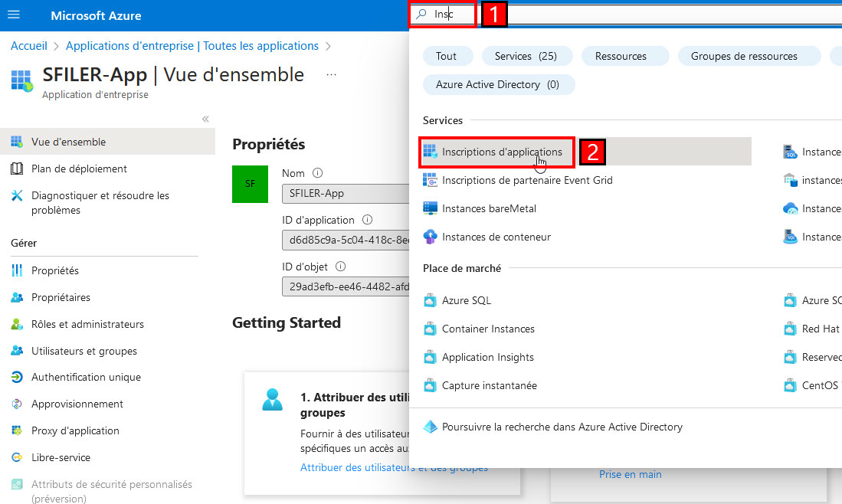Open the ellipsis menu beside Vue d'ensemble

[331, 74]
